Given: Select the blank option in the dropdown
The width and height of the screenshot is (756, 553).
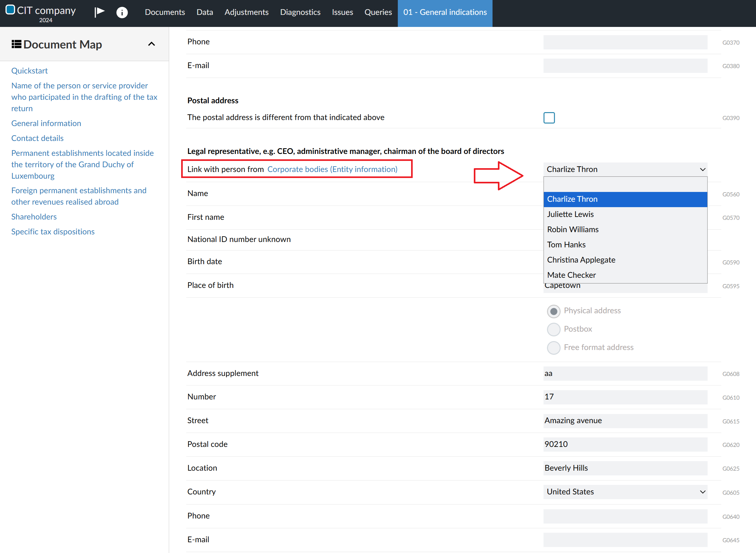Looking at the screenshot, I should pyautogui.click(x=625, y=184).
